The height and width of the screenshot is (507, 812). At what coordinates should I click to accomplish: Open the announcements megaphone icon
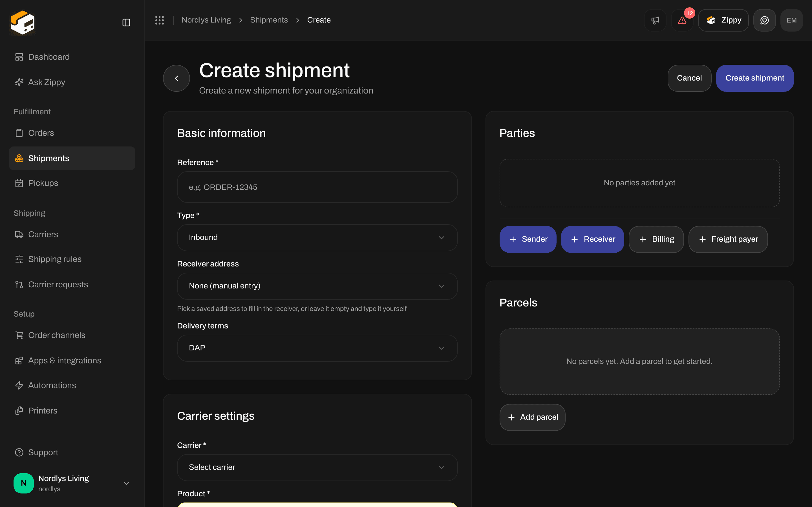coord(655,20)
